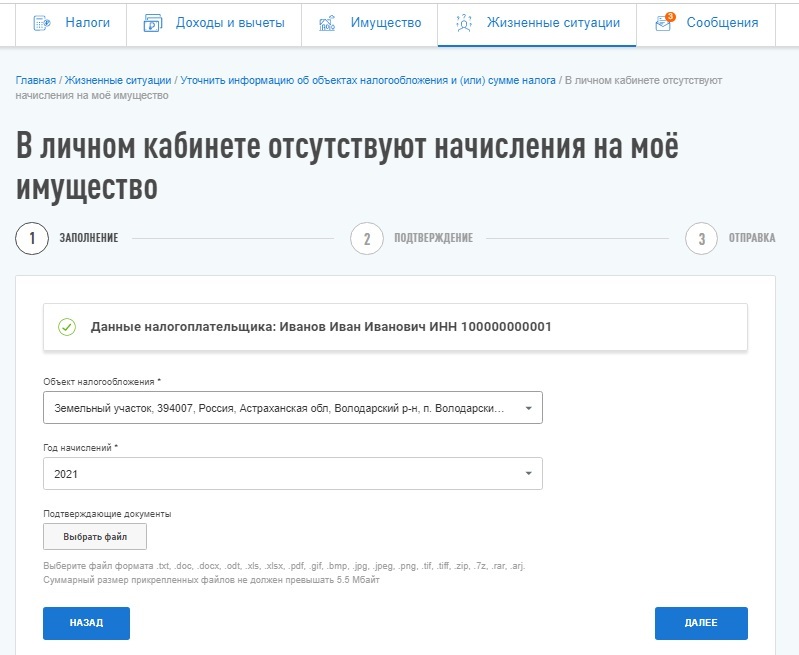The image size is (799, 655).
Task: Follow the Главная breadcrumb link
Action: (36, 81)
